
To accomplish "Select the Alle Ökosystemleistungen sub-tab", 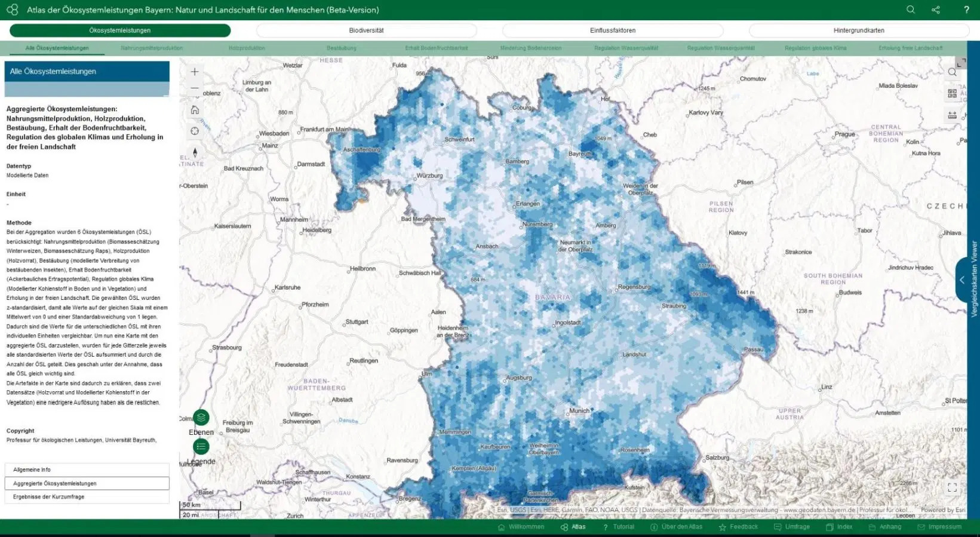I will point(57,48).
